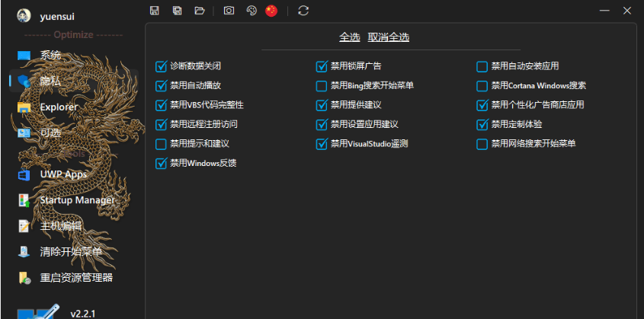644x319 pixels.
Task: Uncheck 禁用VisualStudio遥测 checkbox
Action: (322, 144)
